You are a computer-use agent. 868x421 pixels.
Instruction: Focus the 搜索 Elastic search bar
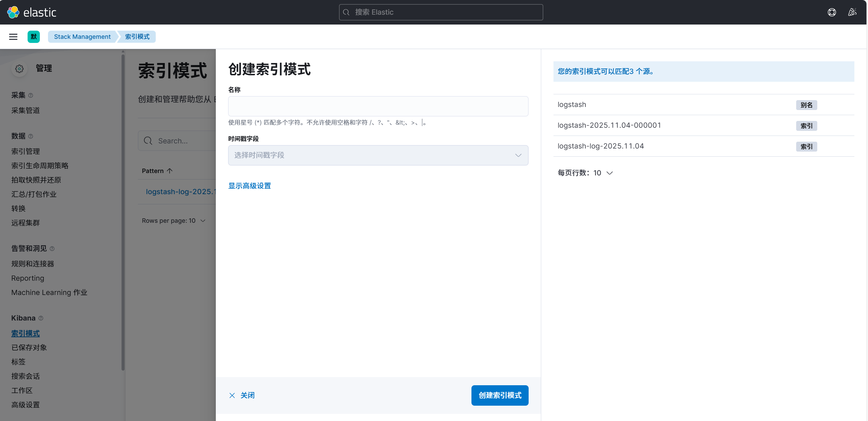[441, 12]
